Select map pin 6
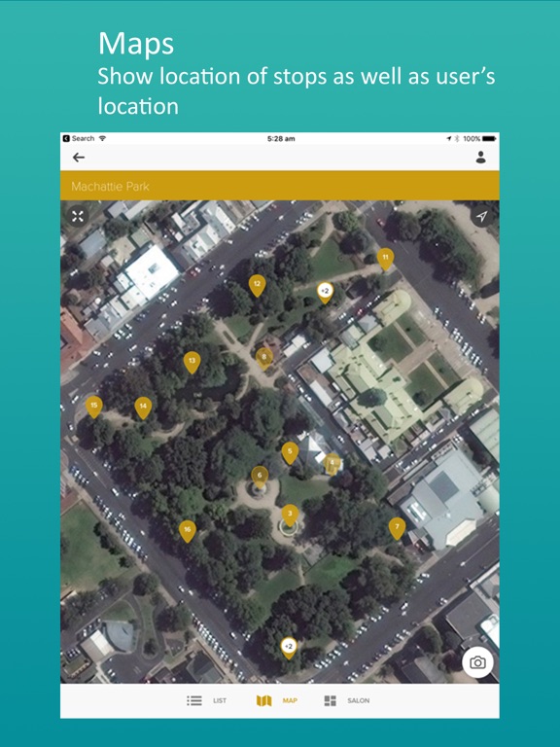This screenshot has height=747, width=560. coord(260,477)
